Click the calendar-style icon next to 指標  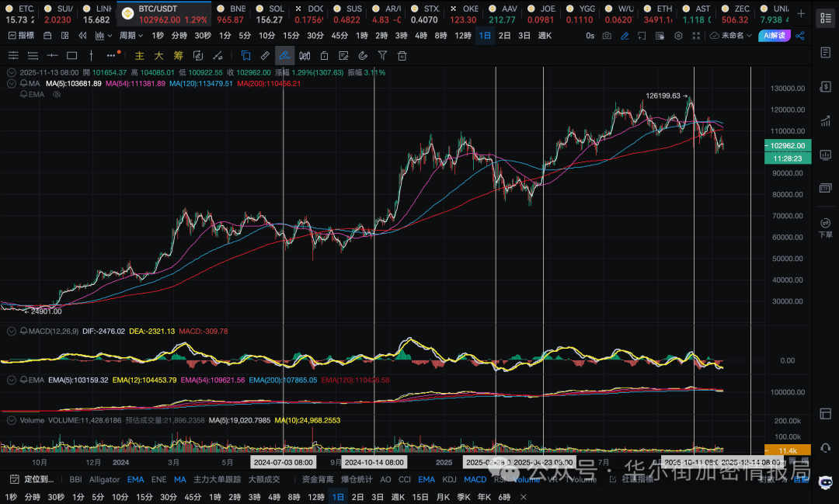point(47,35)
